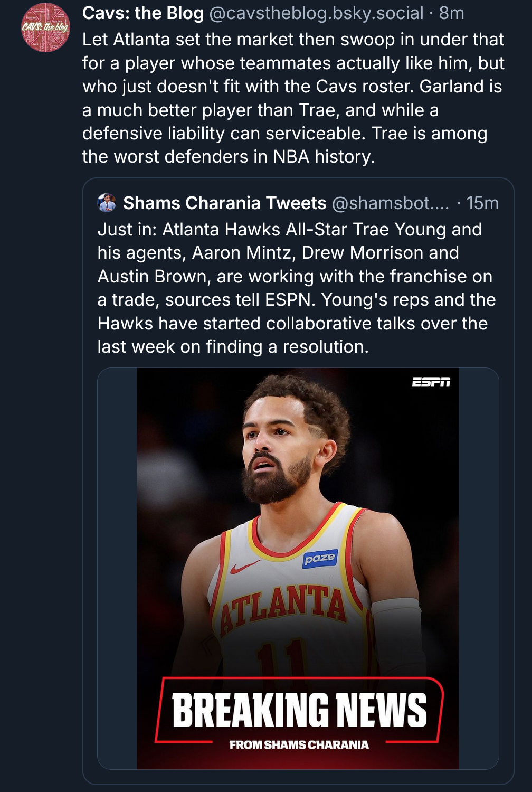This screenshot has height=792, width=532.
Task: Open the Shams Charania Tweets author name
Action: point(225,203)
